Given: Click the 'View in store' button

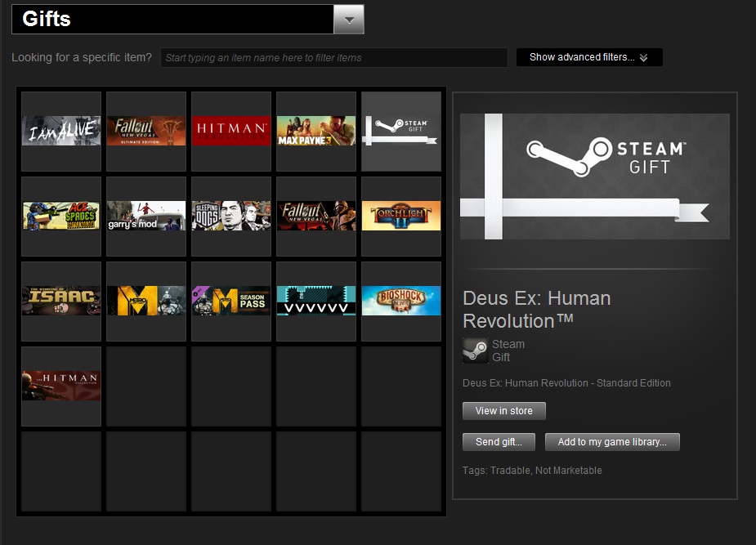Looking at the screenshot, I should pyautogui.click(x=503, y=411).
